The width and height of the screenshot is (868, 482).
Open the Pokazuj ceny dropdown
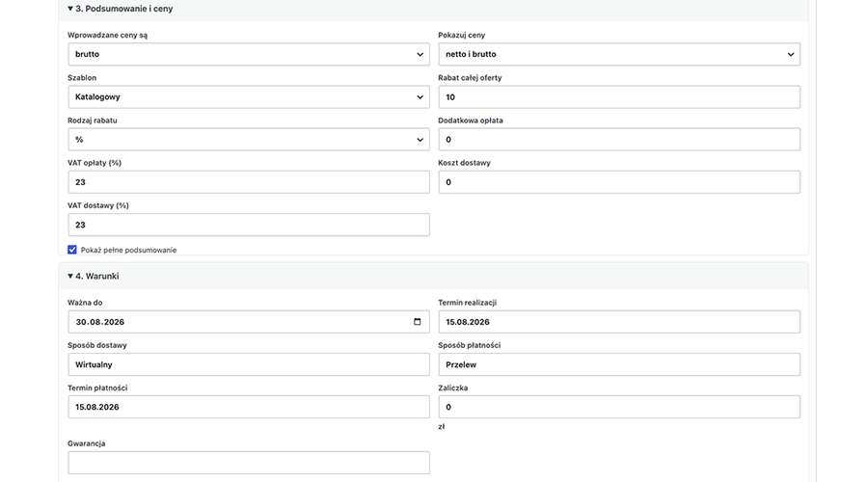click(619, 54)
